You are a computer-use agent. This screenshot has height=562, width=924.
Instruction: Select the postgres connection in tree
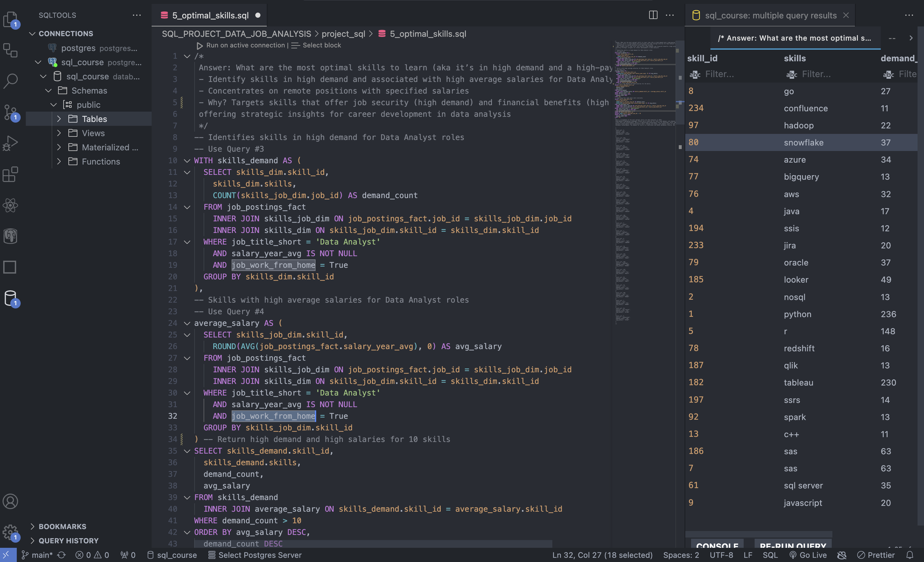[89, 48]
